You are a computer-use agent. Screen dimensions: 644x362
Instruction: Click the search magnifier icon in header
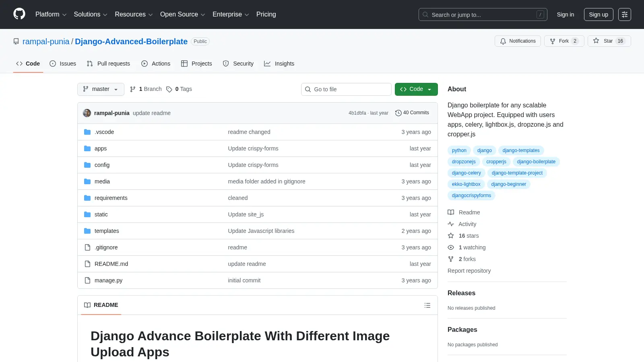tap(425, 14)
